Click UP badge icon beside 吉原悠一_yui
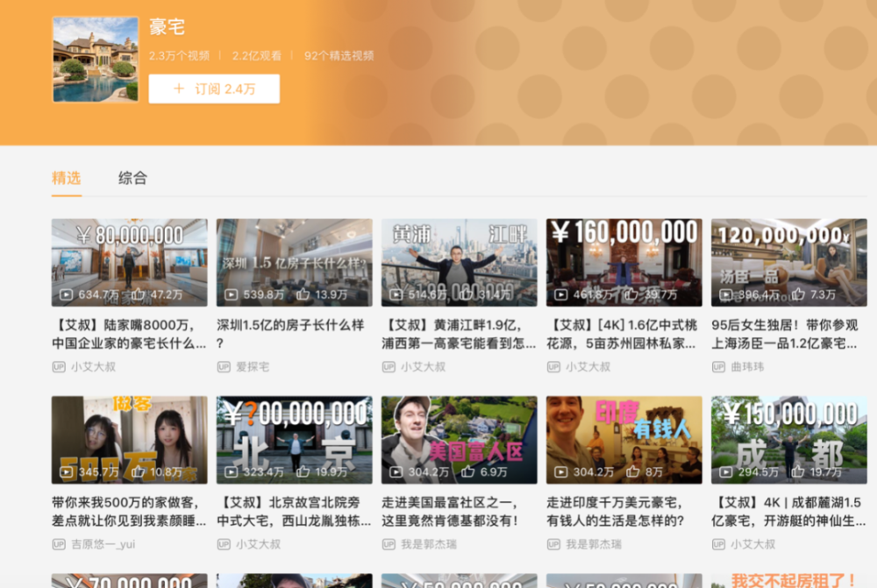This screenshot has height=588, width=877. pos(59,544)
